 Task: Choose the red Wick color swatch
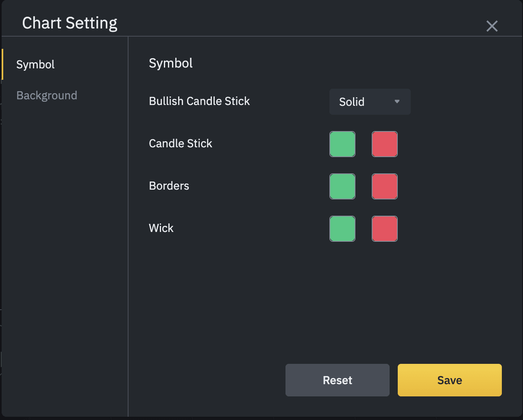click(x=384, y=229)
